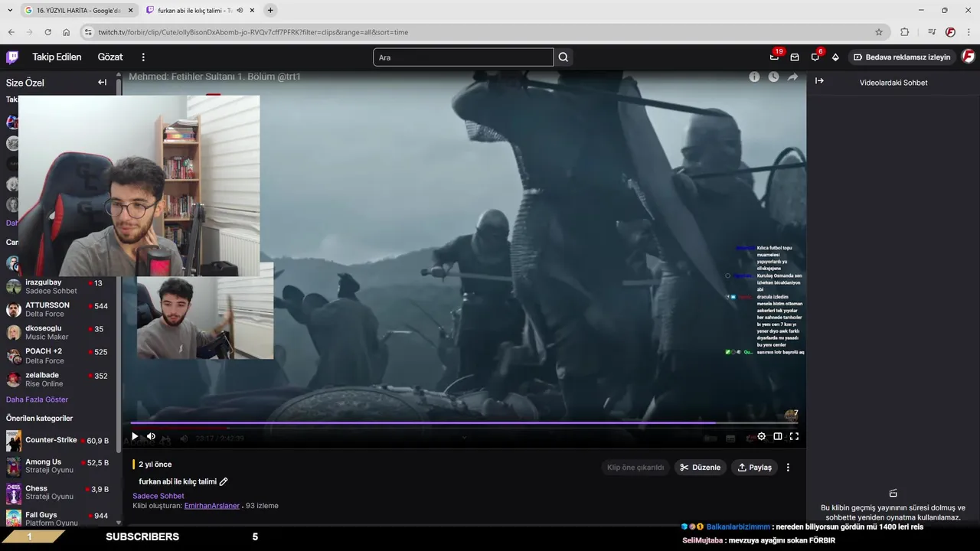This screenshot has height=551, width=980.
Task: Click the Videolardaki Sohbet header text
Action: (x=893, y=83)
